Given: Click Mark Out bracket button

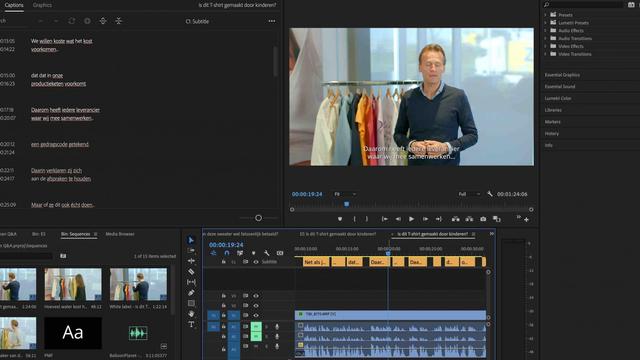Looking at the screenshot, I should click(367, 219).
